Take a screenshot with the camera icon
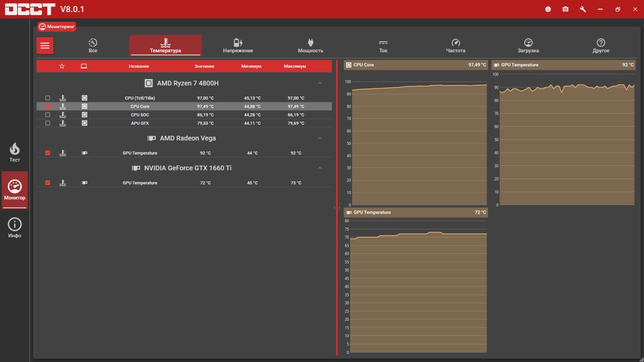644x362 pixels. point(566,9)
